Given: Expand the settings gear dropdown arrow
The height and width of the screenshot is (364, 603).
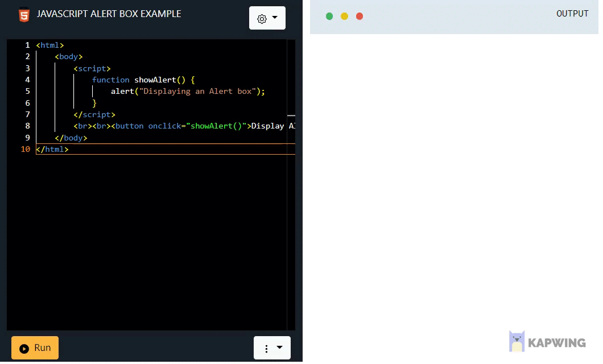Looking at the screenshot, I should 275,18.
